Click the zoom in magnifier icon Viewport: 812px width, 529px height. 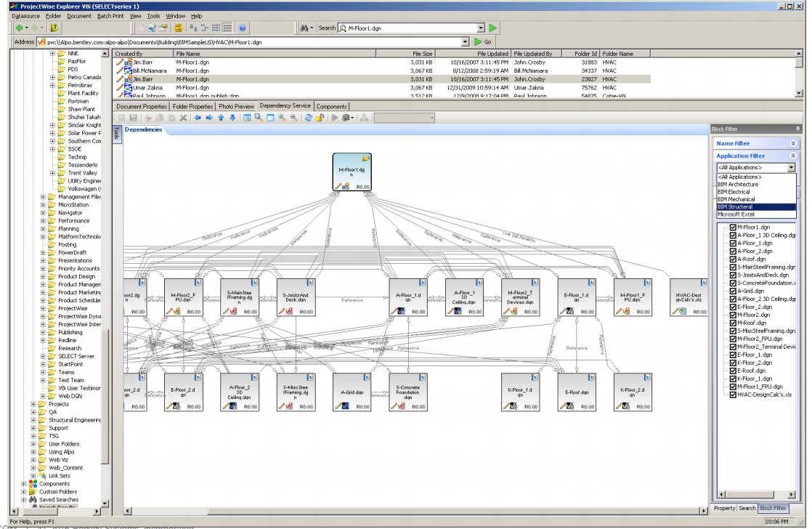[283, 118]
